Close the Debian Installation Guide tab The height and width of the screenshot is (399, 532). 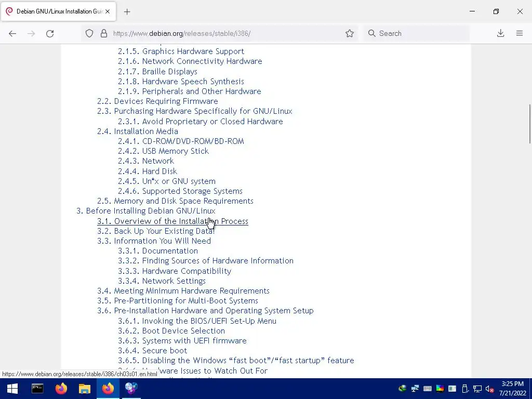108,11
